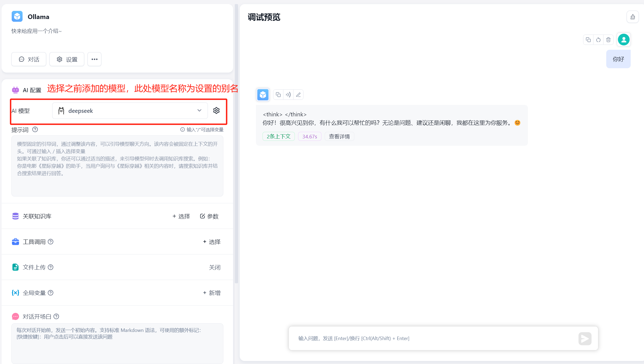Copy the AI response message
644x364 pixels.
[x=278, y=95]
